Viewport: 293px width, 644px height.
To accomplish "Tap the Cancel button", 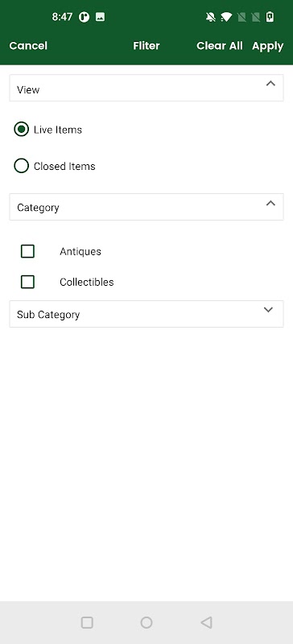I will [28, 46].
